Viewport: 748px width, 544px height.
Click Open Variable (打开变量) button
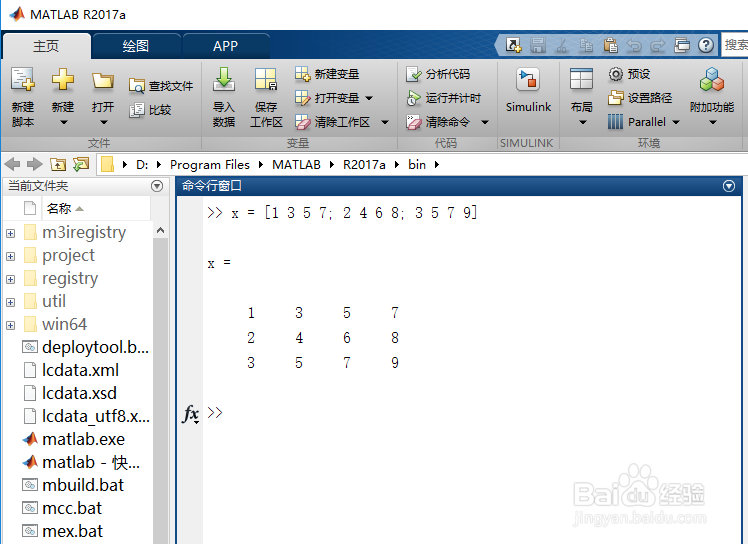click(327, 98)
